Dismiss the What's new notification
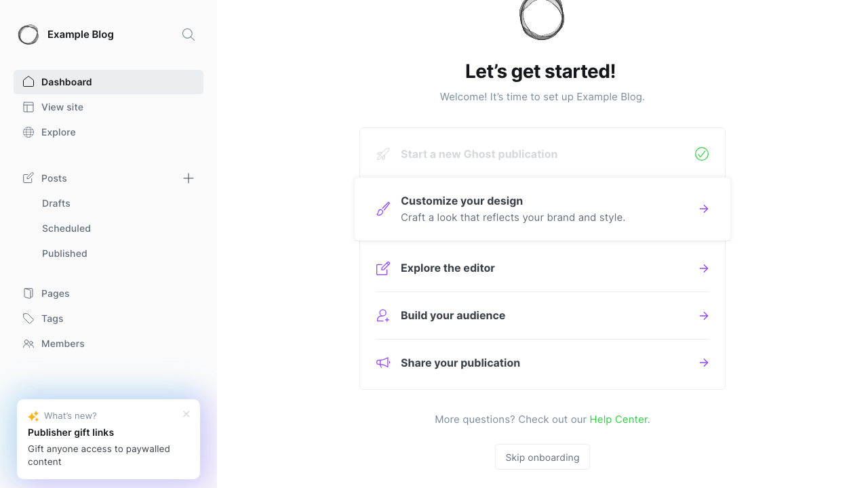This screenshot has height=488, width=868. pos(186,414)
